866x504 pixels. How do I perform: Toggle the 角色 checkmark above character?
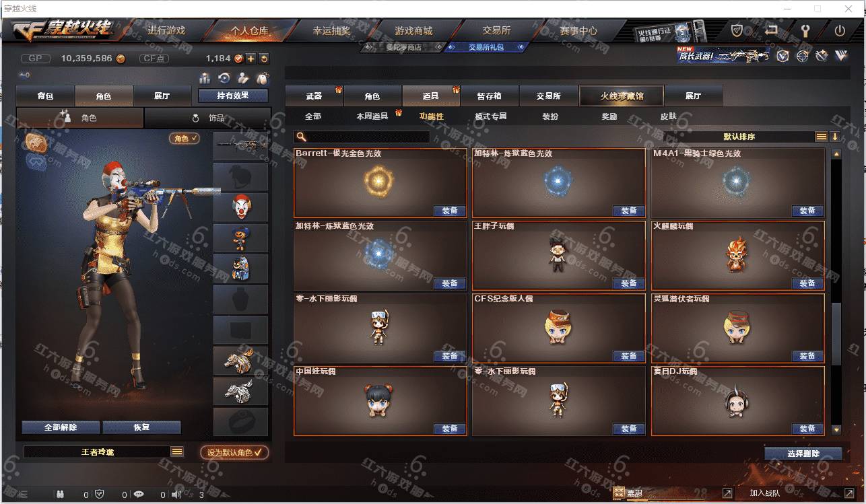[185, 138]
